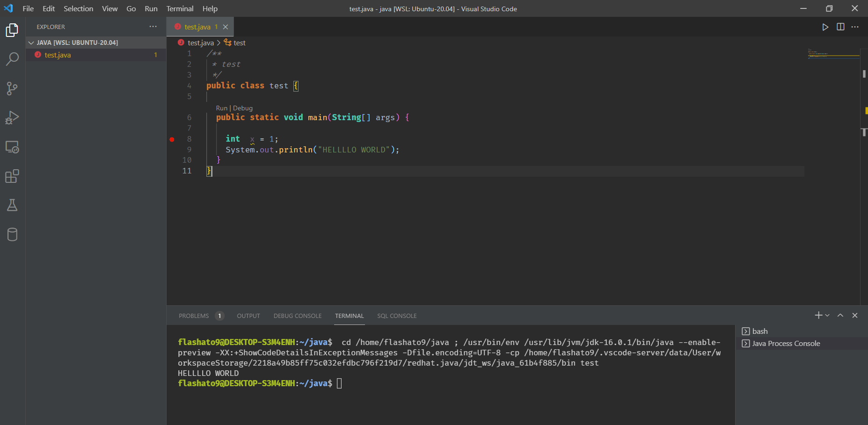868x425 pixels.
Task: Open the Run and Debug view
Action: click(x=12, y=117)
